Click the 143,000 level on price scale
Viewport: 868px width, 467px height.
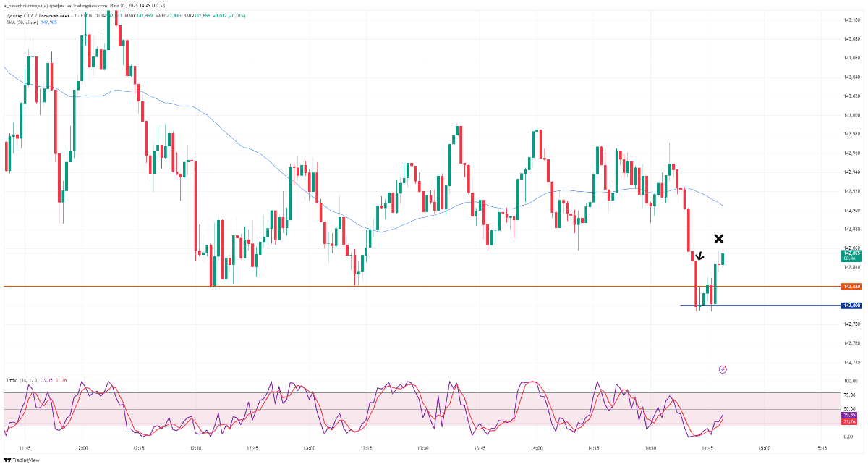pyautogui.click(x=851, y=115)
